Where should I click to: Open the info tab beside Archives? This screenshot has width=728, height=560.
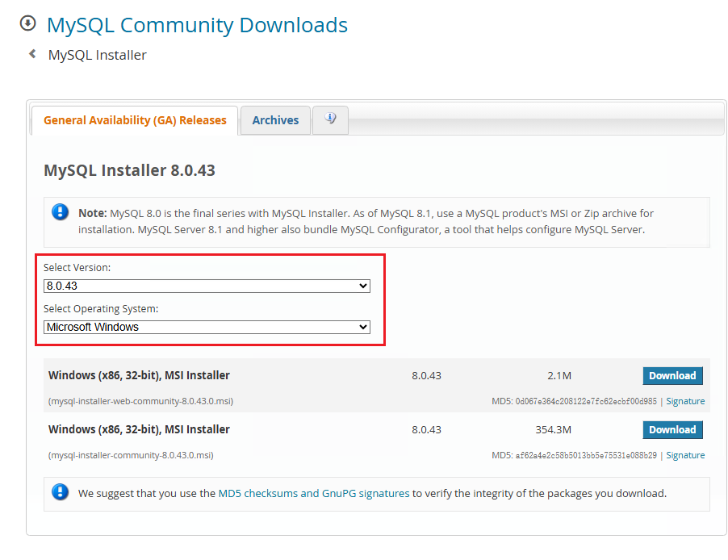coord(329,119)
